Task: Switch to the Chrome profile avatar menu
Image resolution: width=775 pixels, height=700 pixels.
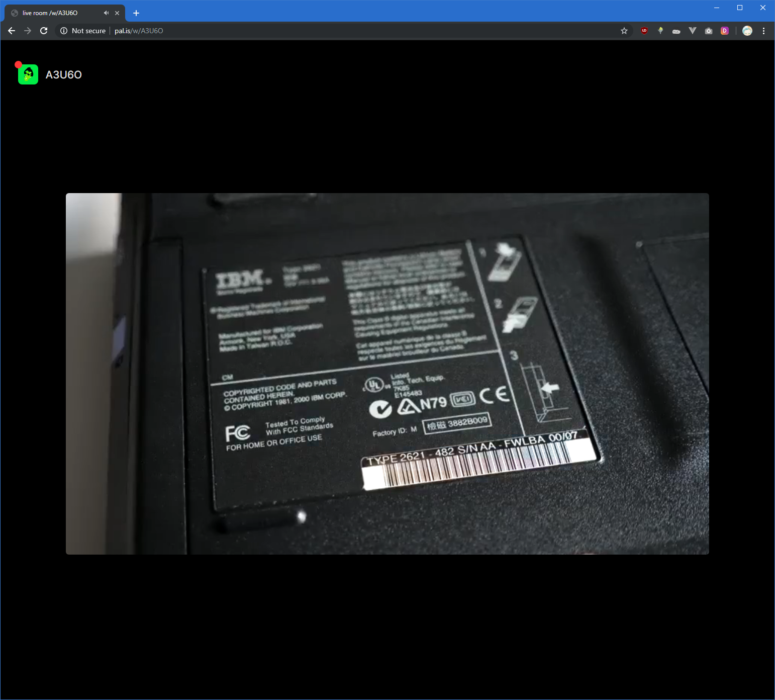Action: (x=747, y=31)
